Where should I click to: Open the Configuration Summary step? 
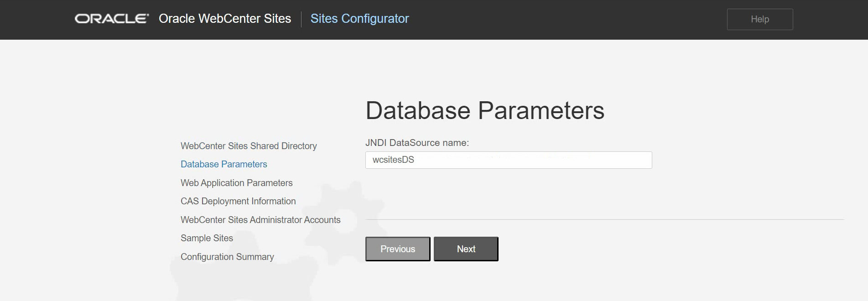tap(227, 257)
